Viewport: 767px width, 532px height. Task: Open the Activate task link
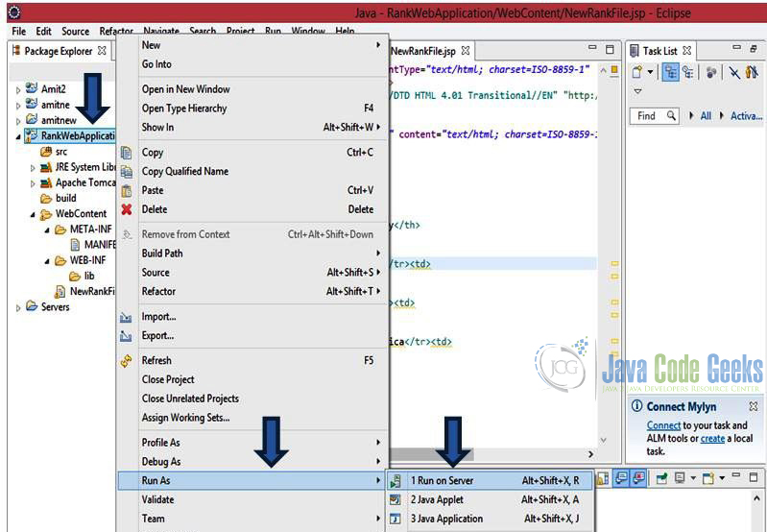click(746, 116)
